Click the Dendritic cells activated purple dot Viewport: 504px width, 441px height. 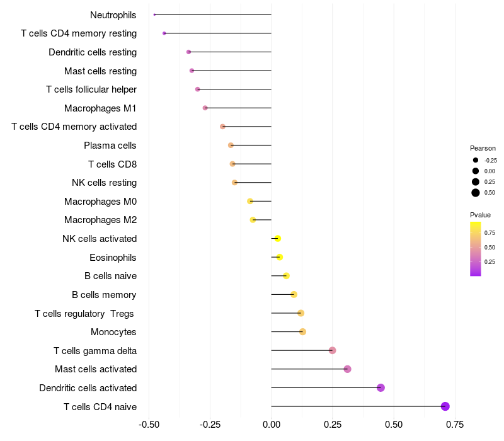(381, 387)
